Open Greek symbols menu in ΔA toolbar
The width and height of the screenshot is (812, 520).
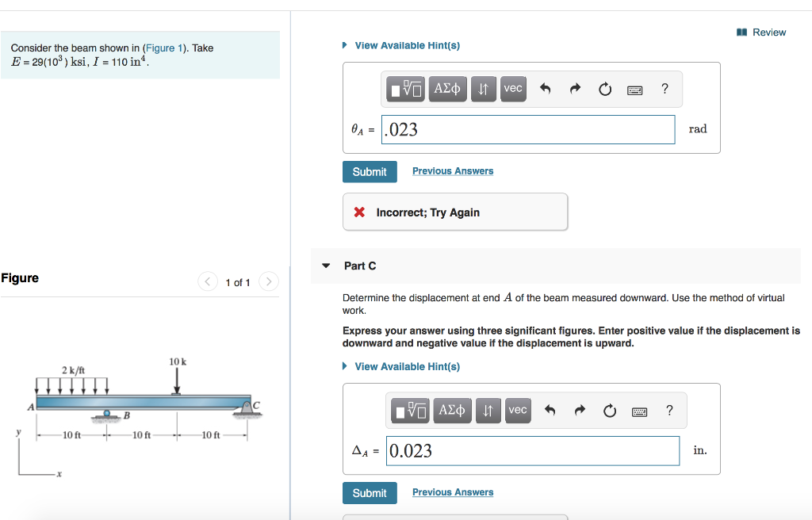tap(452, 411)
